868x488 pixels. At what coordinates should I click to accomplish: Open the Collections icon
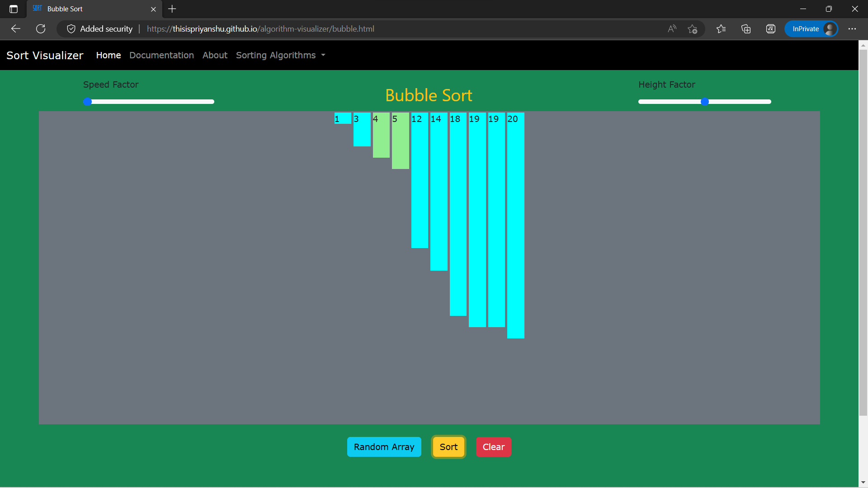[x=746, y=29]
